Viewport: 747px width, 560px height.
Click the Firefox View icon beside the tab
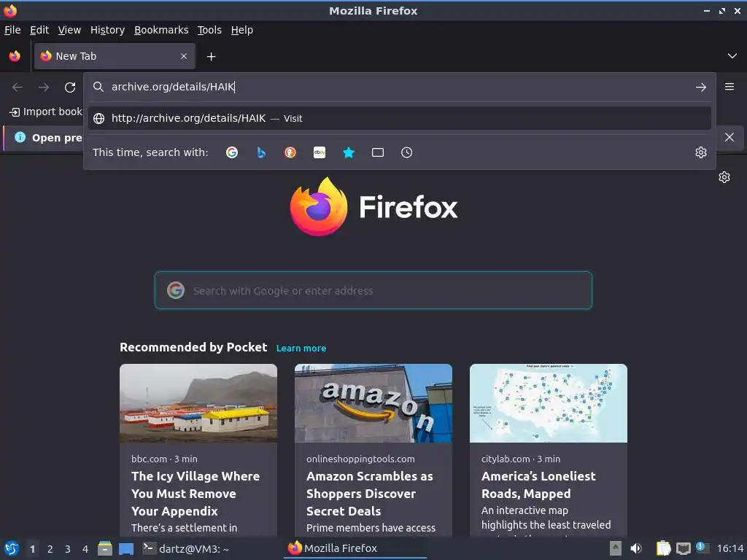(15, 56)
